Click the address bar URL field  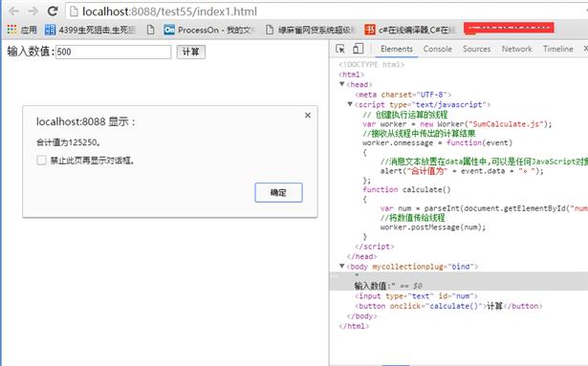point(326,11)
